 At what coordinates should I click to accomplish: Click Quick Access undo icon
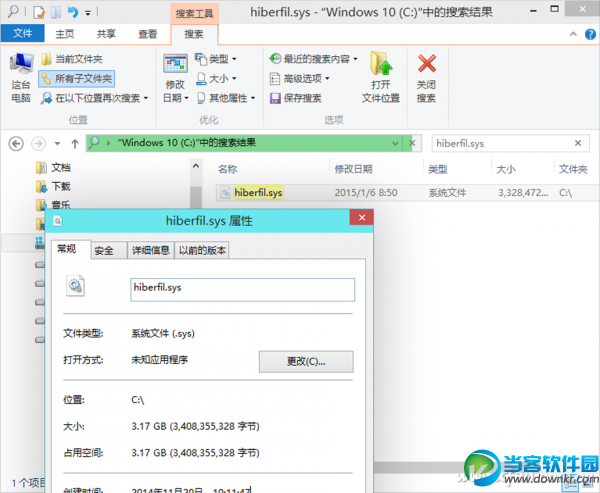[x=72, y=12]
